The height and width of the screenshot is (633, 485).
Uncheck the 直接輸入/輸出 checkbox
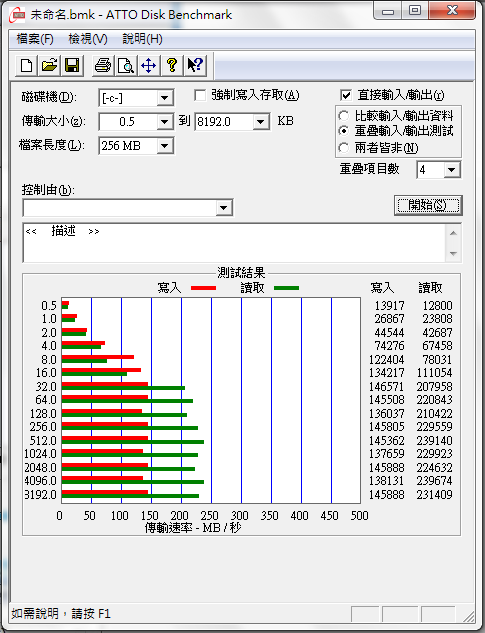pos(346,95)
